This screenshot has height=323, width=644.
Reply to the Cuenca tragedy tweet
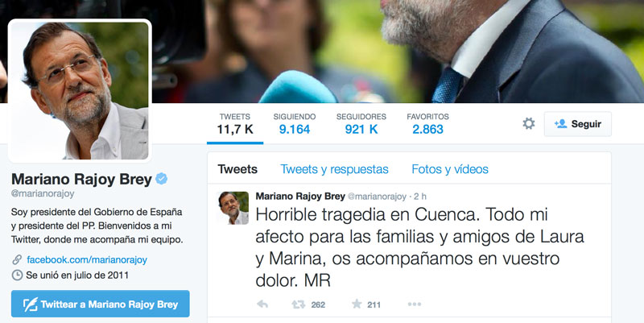click(262, 304)
